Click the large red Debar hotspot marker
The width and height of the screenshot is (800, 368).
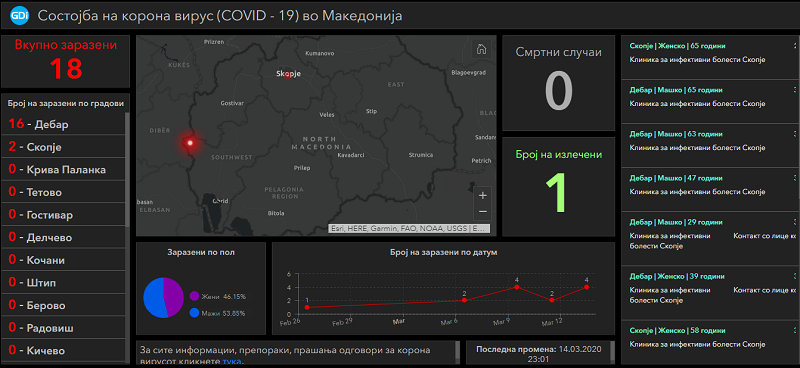[x=190, y=142]
